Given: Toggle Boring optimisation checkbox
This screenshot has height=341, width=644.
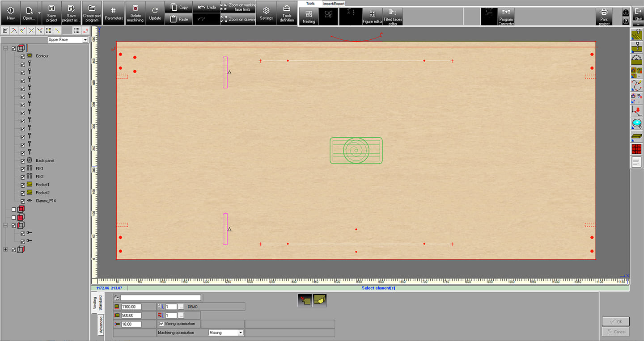Looking at the screenshot, I should tap(161, 324).
